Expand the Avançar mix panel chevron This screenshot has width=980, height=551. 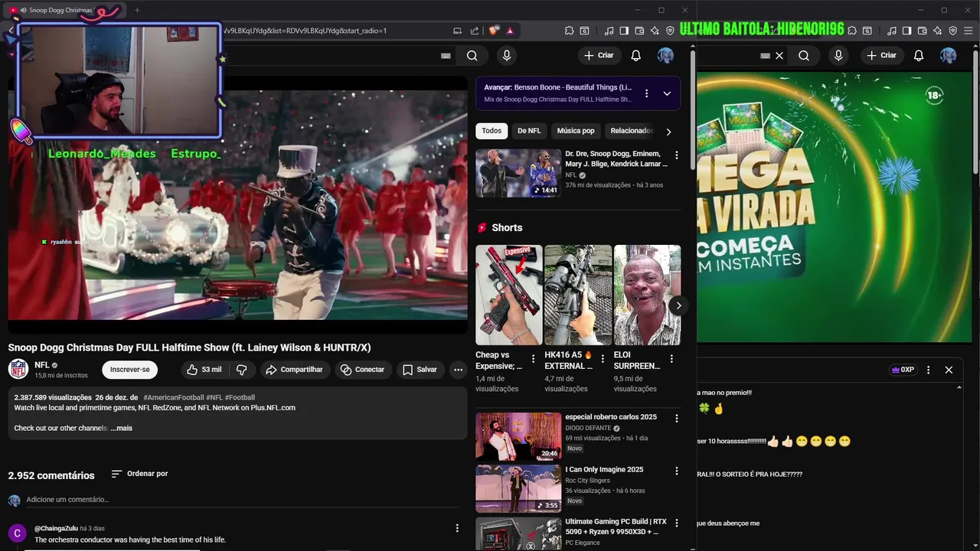tap(667, 93)
